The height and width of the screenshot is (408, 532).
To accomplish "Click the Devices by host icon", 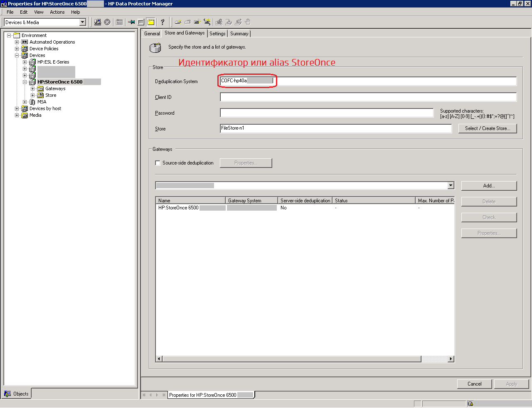I will pos(25,108).
